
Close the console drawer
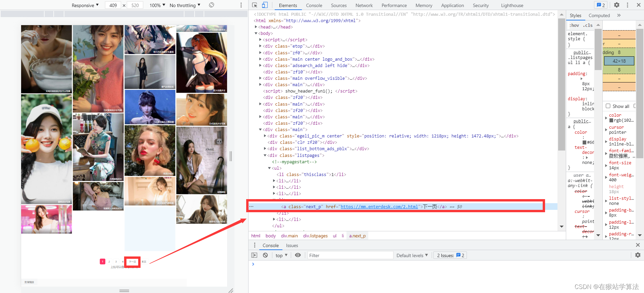coord(638,245)
